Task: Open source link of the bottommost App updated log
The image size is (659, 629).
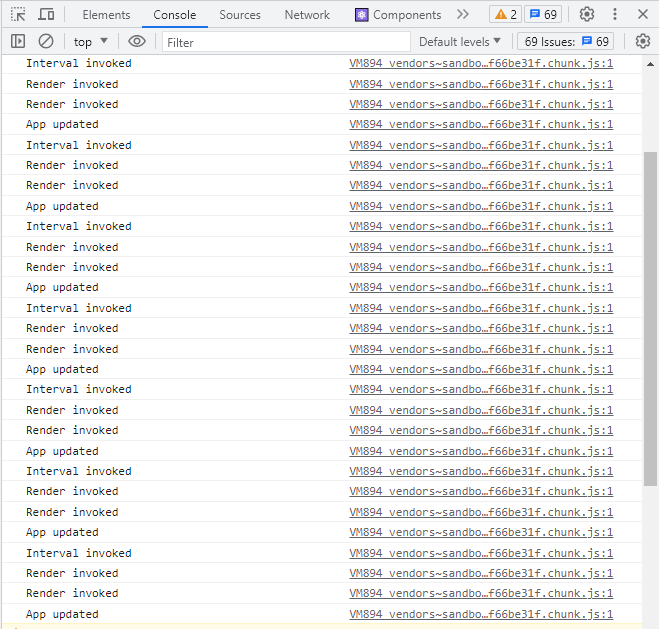Action: (481, 614)
